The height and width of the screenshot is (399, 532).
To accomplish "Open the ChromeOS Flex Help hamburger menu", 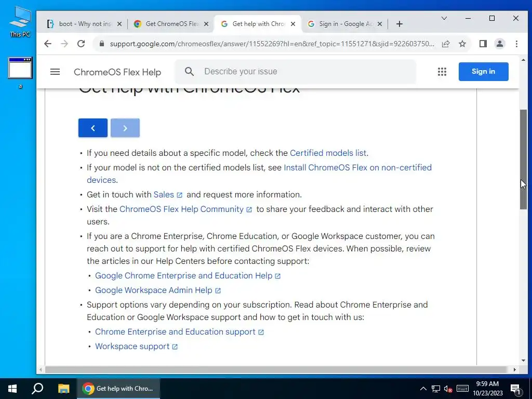I will (55, 72).
